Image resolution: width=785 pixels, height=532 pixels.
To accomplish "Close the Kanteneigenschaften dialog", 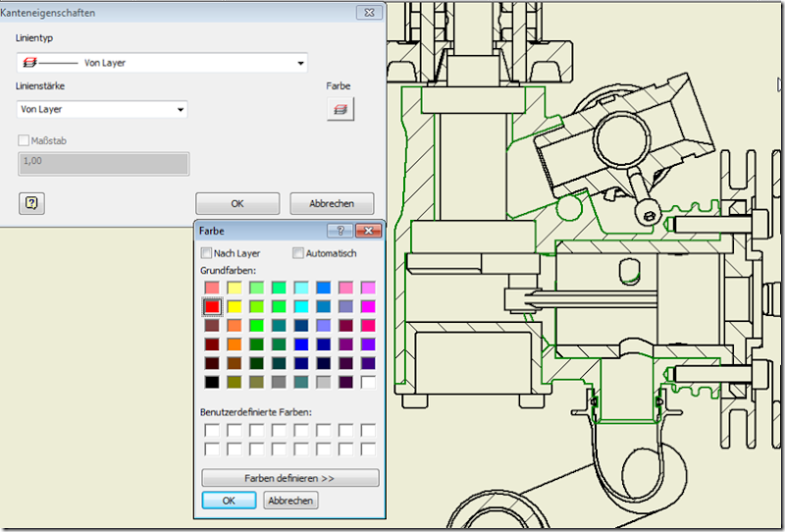I will pos(370,13).
